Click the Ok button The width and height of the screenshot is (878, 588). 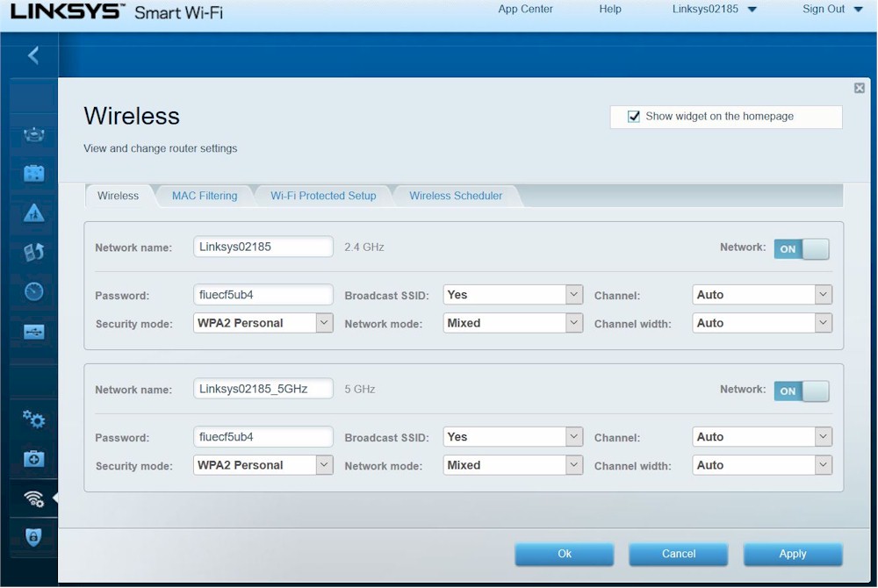coord(565,554)
